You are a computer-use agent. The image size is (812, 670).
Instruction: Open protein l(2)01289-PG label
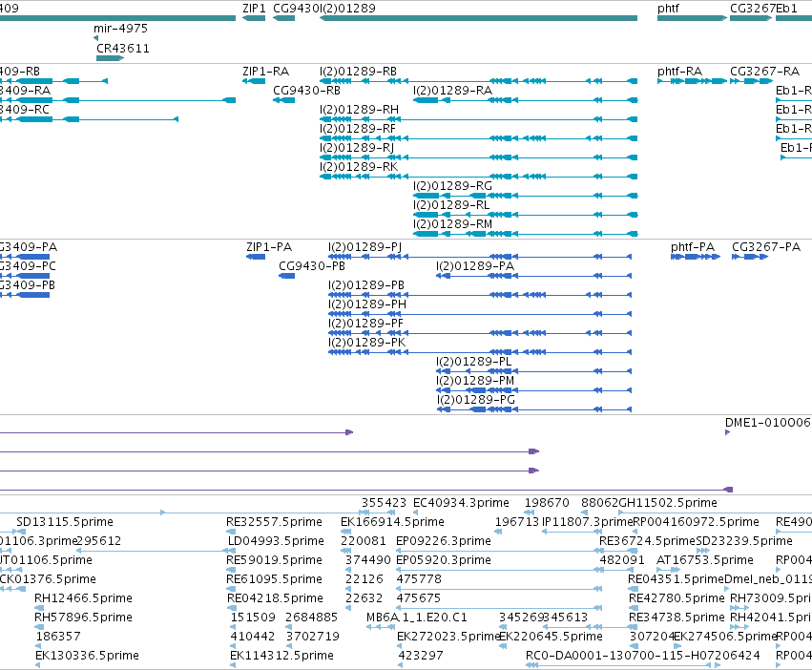(475, 401)
